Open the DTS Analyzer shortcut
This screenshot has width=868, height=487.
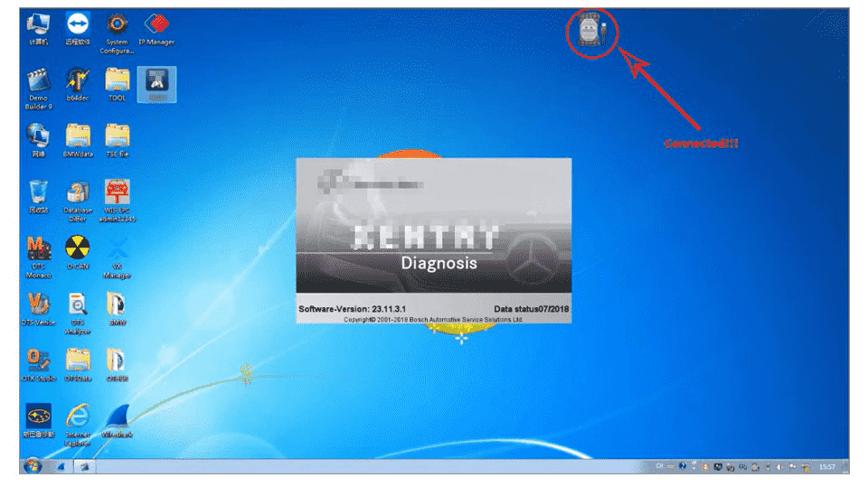[78, 314]
